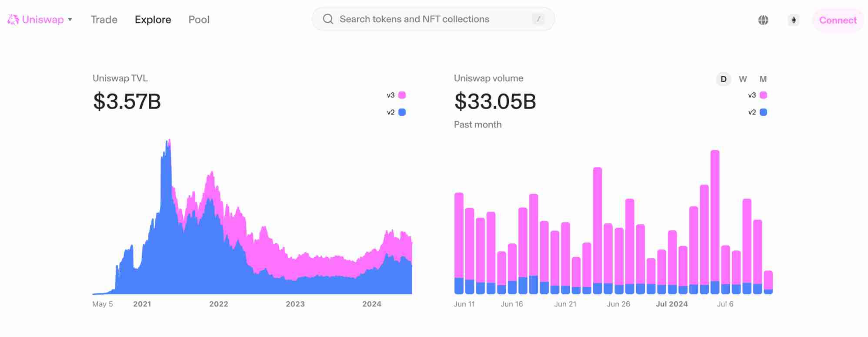Click the slash shortcut badge in search
The image size is (868, 337).
[538, 19]
